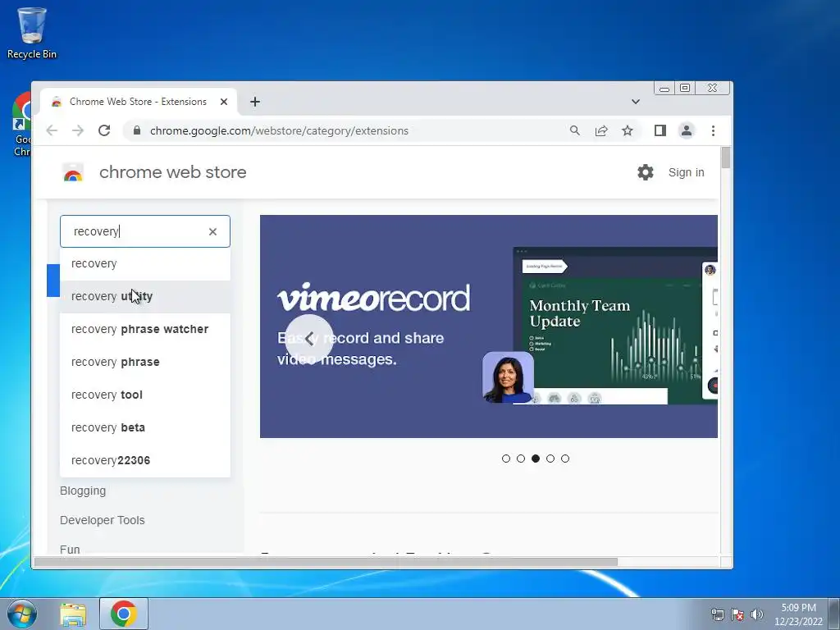This screenshot has height=630, width=840.
Task: Open Web Store settings gear
Action: tap(646, 172)
